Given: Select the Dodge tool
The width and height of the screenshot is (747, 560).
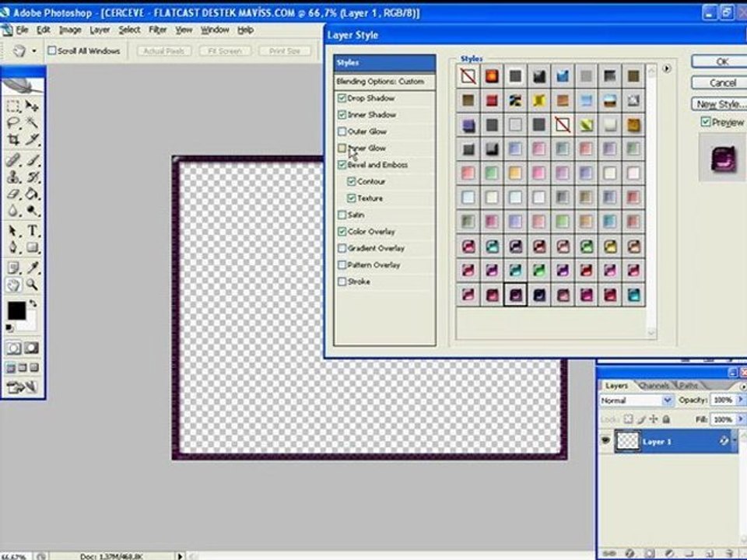Looking at the screenshot, I should pyautogui.click(x=32, y=211).
